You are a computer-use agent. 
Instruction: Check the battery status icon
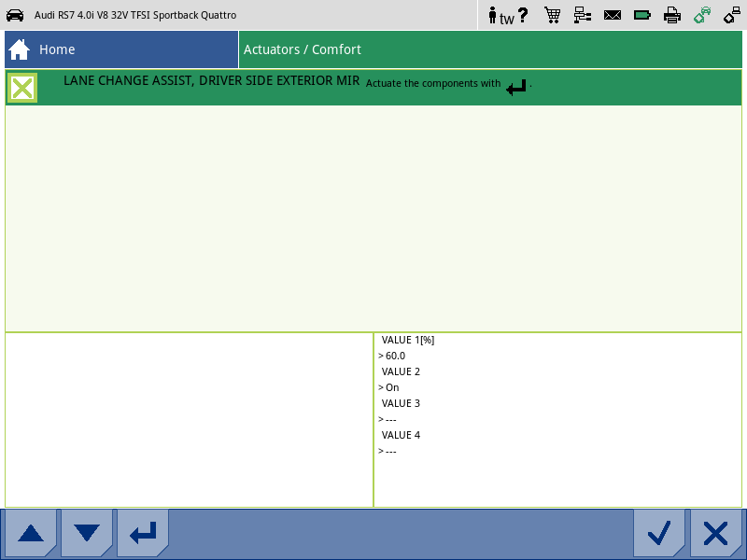pos(641,15)
